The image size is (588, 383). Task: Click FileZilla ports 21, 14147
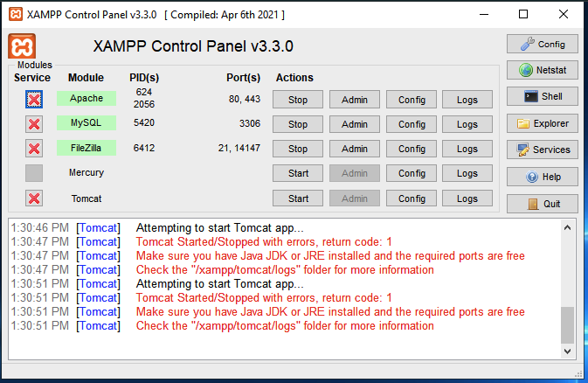[239, 148]
